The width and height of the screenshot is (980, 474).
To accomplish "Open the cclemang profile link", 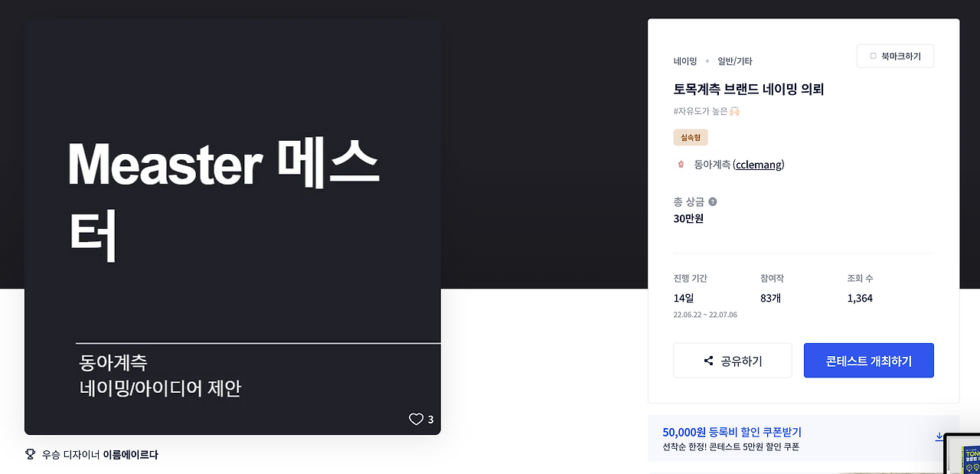I will coord(758,164).
